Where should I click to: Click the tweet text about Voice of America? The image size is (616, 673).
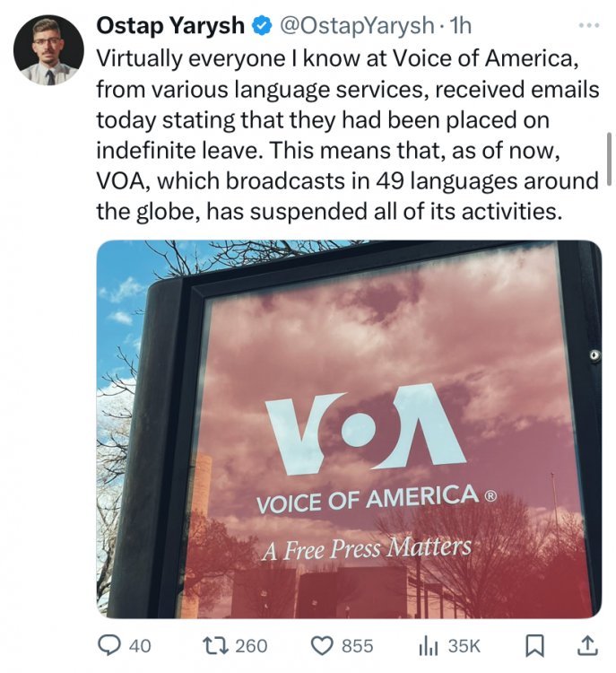coord(346,135)
